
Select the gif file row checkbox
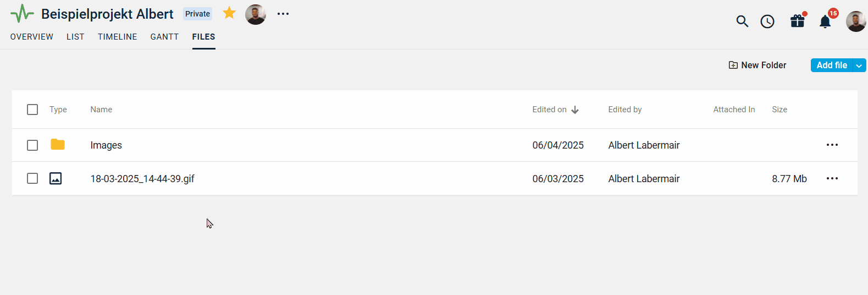click(x=32, y=178)
